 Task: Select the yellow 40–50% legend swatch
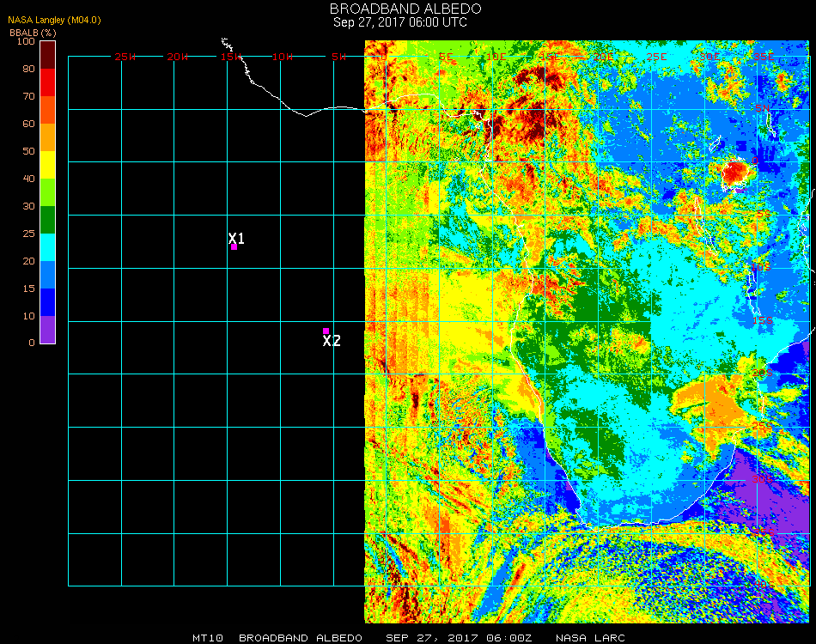tap(48, 165)
